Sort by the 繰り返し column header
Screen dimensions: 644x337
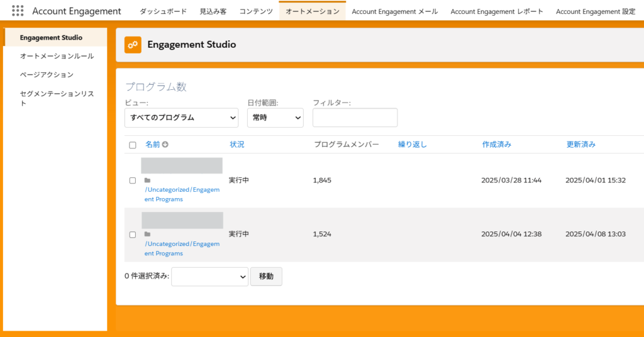pyautogui.click(x=413, y=145)
